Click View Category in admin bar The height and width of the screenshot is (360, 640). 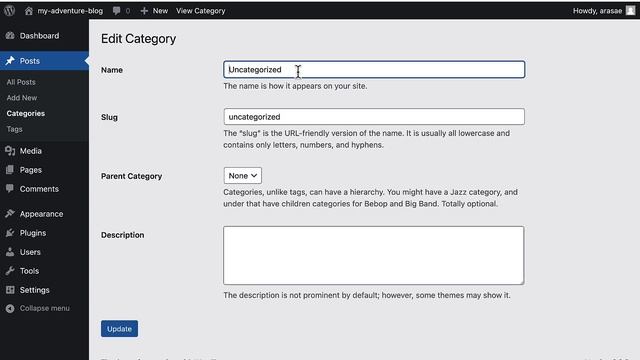200,11
